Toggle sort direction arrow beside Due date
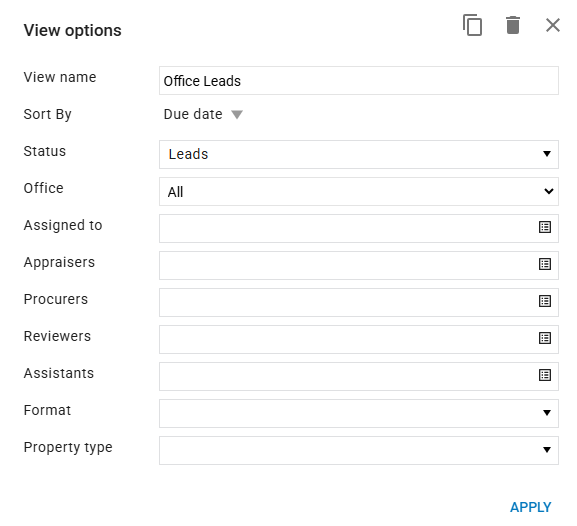The image size is (577, 526). [x=237, y=114]
